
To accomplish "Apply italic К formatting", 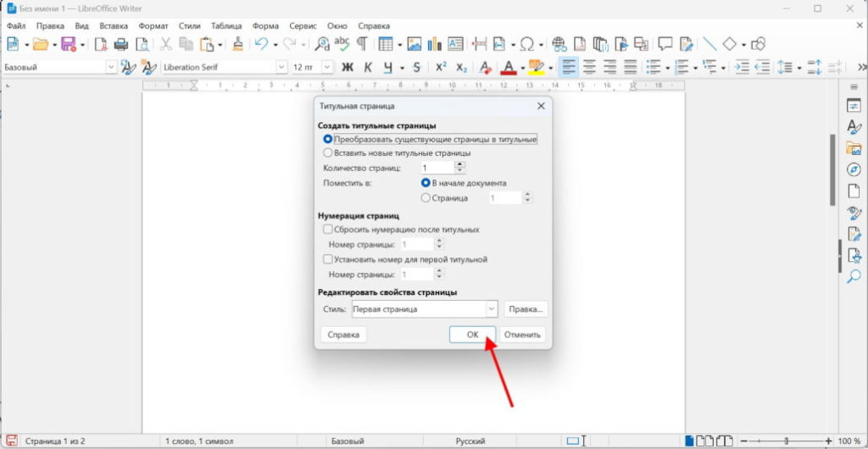I will tap(368, 68).
